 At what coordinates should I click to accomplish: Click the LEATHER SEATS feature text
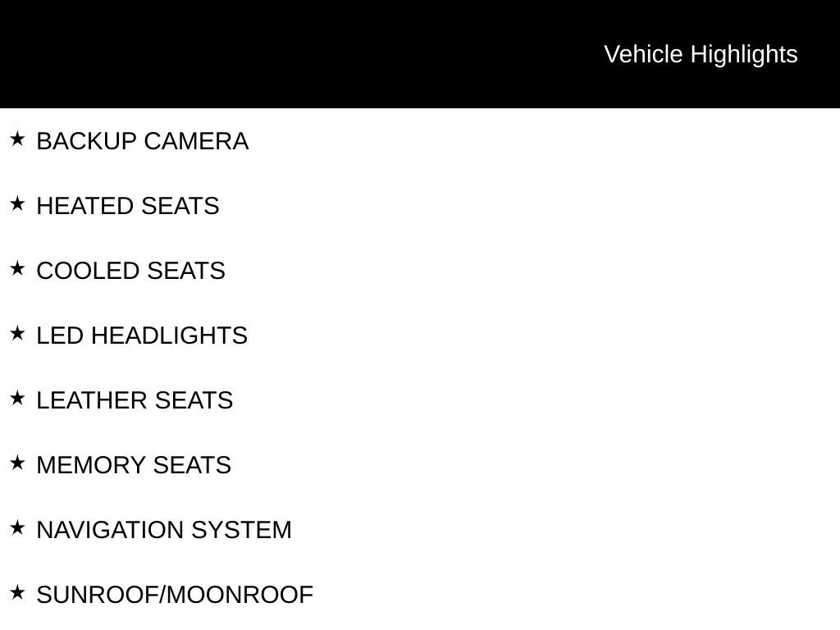click(135, 400)
